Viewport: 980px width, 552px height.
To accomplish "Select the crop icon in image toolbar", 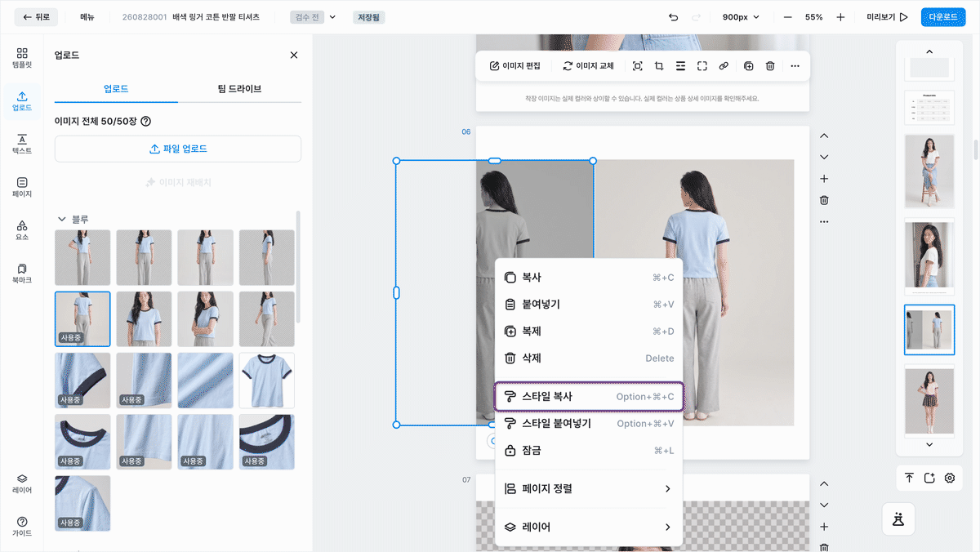I will point(659,66).
